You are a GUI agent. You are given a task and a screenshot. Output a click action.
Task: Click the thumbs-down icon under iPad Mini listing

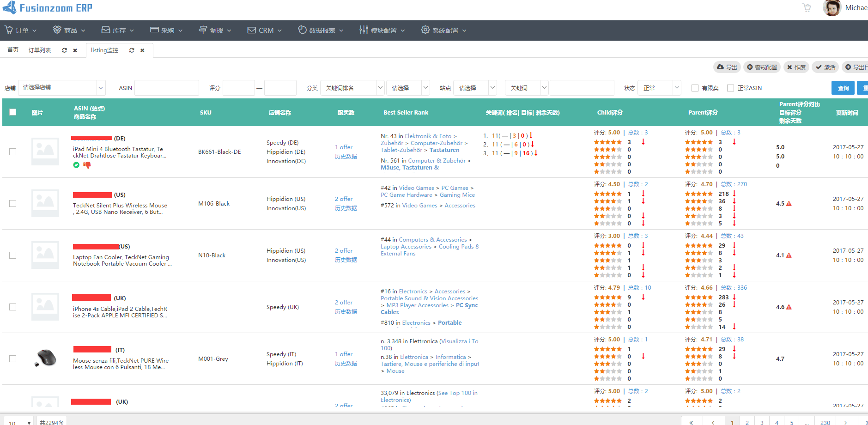tap(87, 165)
